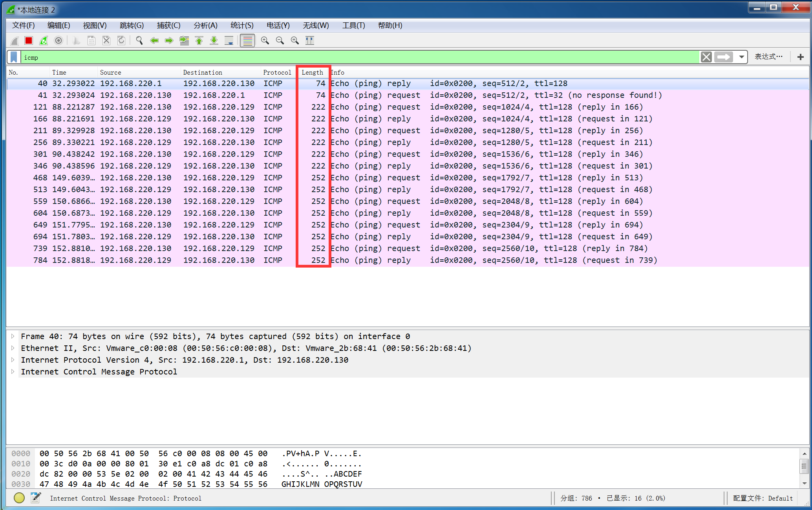This screenshot has height=510, width=812.
Task: Expand Internet Control Message Protocol row
Action: click(x=13, y=372)
